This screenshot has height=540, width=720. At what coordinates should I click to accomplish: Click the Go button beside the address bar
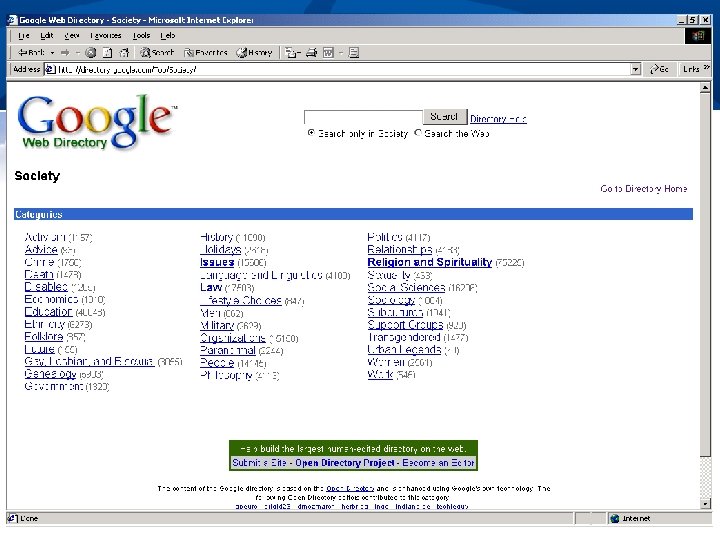click(659, 69)
